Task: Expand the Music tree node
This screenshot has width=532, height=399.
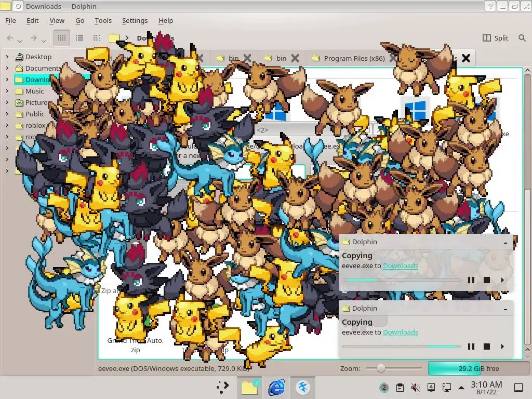Action: tap(7, 91)
